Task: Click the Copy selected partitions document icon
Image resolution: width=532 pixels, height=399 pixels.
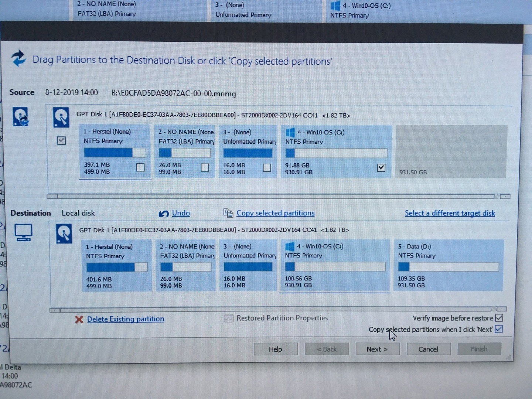Action: 228,213
